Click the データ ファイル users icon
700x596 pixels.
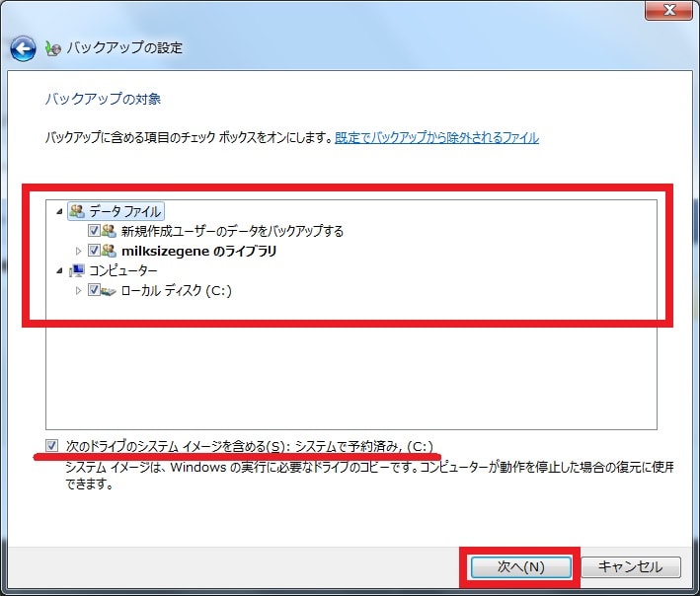point(77,211)
